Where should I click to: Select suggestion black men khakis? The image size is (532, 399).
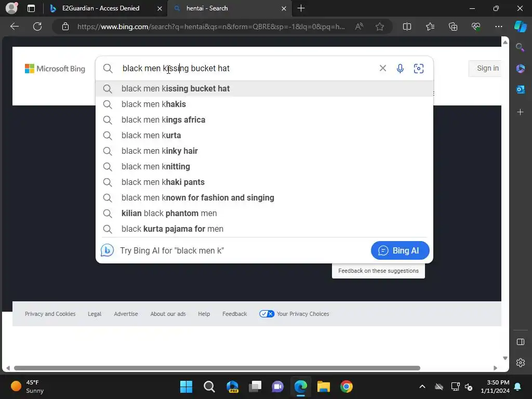[x=264, y=104]
